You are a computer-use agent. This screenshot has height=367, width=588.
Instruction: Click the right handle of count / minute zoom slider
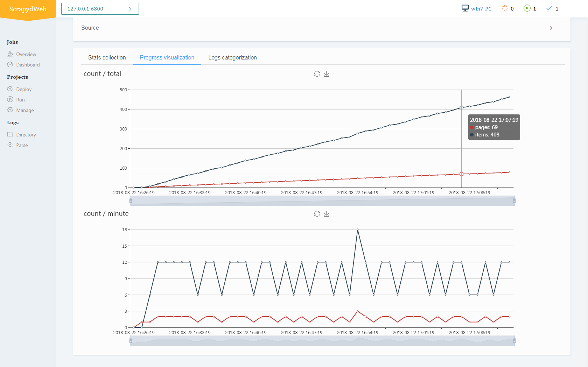pos(514,341)
